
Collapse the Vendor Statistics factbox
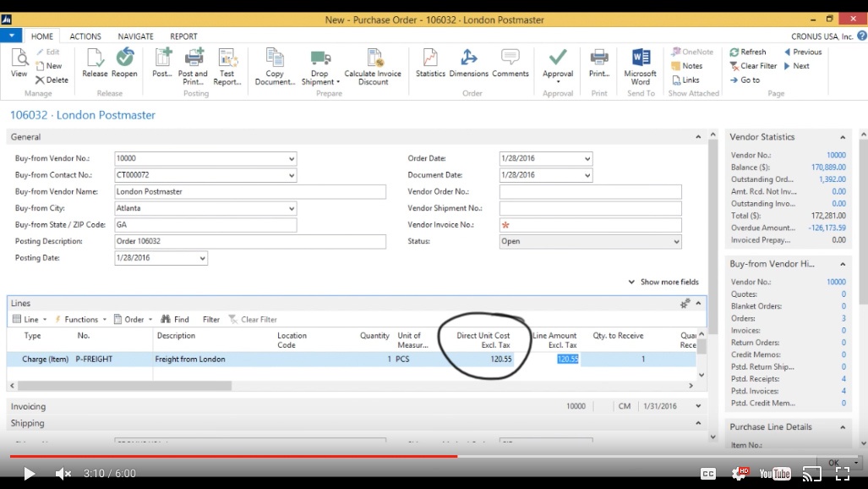click(x=843, y=138)
